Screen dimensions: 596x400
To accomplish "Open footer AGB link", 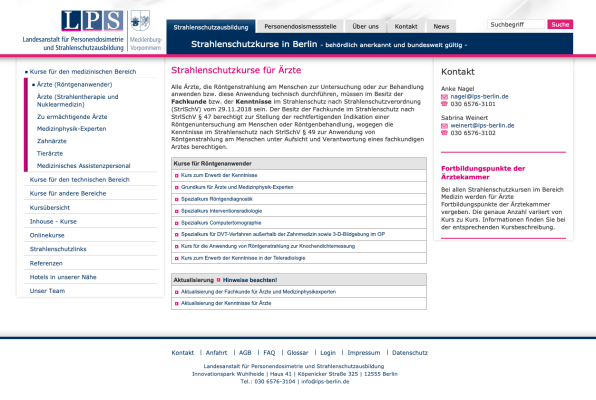I will click(x=245, y=353).
